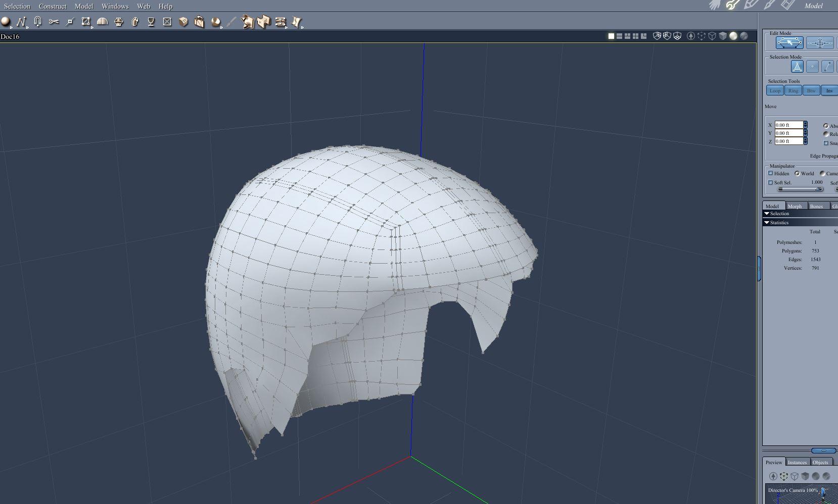Switch to the wrench Model room icon

tap(732, 6)
